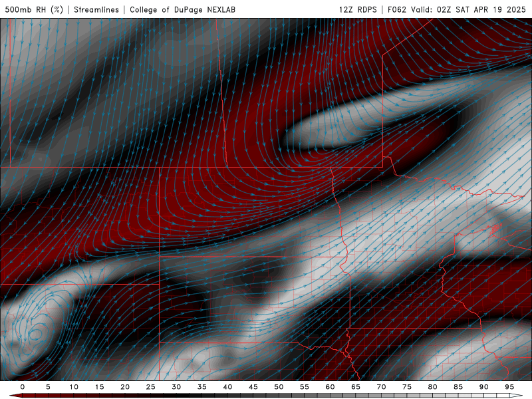Click the colorbar label "75"
This screenshot has width=532, height=399.
(407, 387)
